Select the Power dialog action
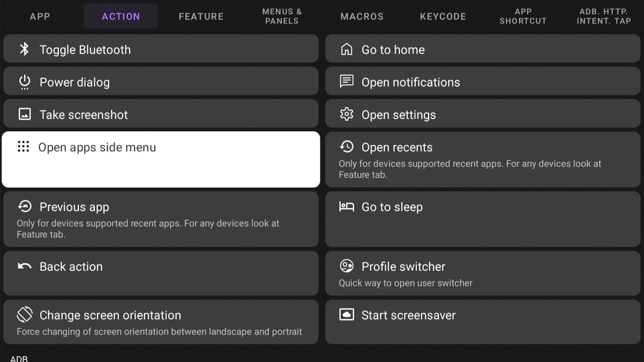Image resolution: width=644 pixels, height=362 pixels. click(161, 82)
